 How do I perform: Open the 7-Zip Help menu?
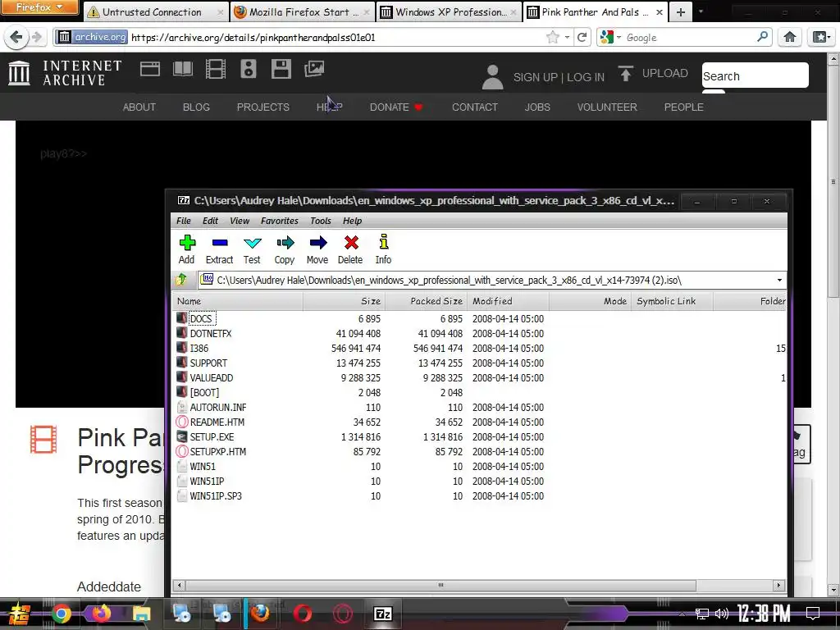coord(352,221)
